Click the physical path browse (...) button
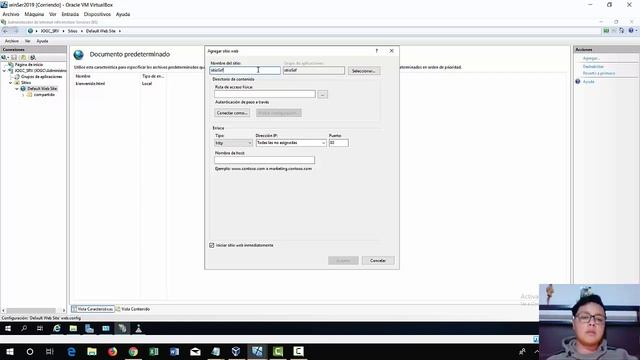 (x=322, y=95)
